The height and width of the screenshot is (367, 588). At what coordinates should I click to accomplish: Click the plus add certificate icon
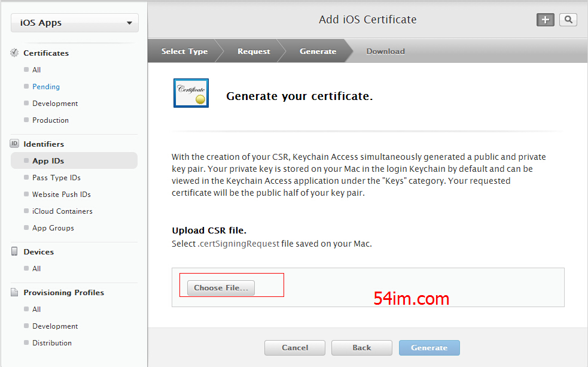[x=546, y=20]
